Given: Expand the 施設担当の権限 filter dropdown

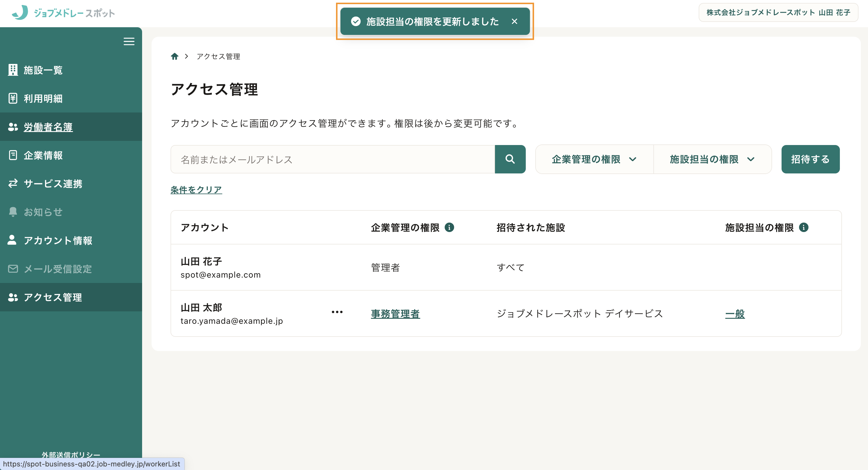Looking at the screenshot, I should 712,159.
